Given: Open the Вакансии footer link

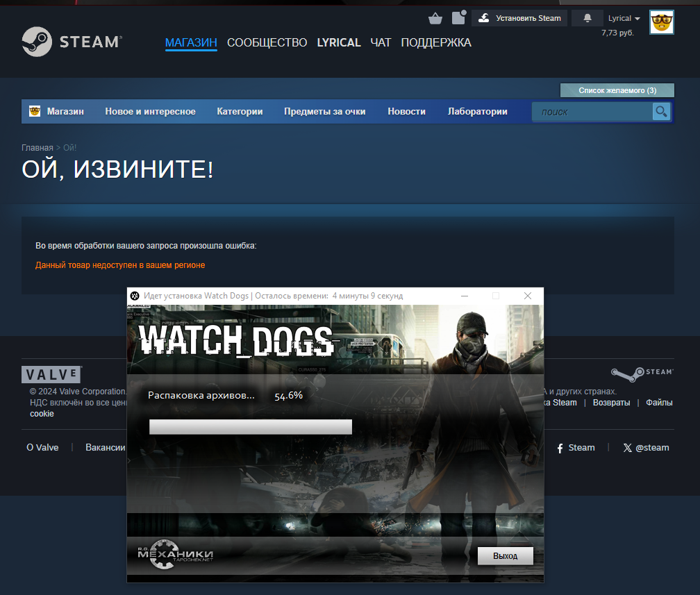Looking at the screenshot, I should pos(106,448).
